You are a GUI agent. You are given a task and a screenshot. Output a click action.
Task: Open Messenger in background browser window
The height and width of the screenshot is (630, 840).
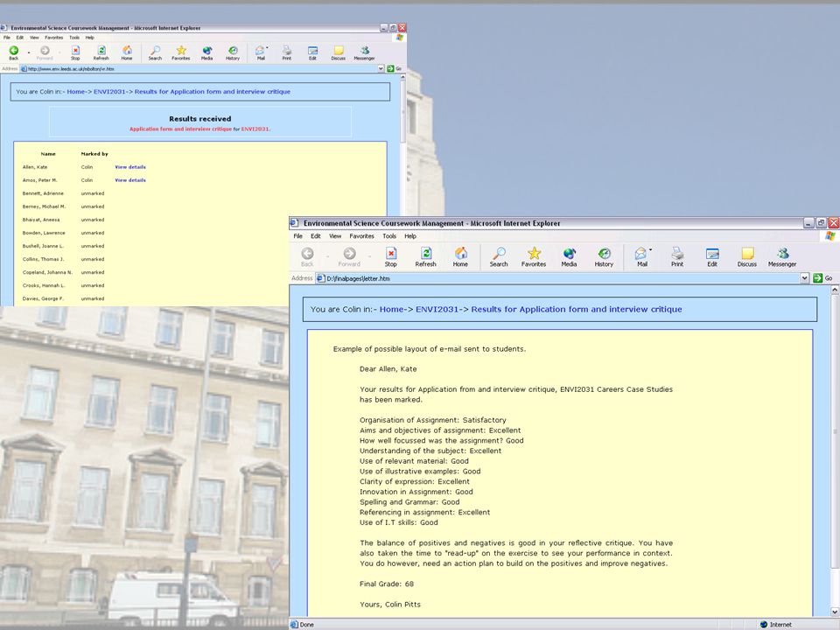point(364,52)
